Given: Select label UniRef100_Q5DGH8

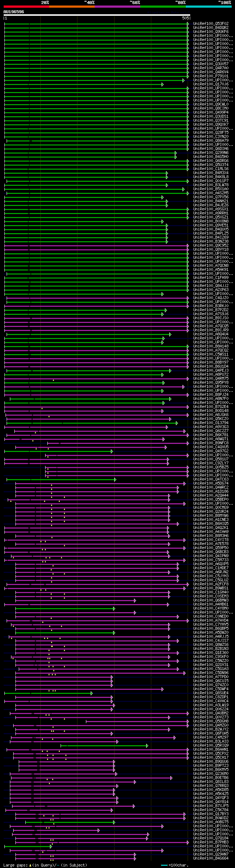Looking at the screenshot, I should click(x=211, y=721).
